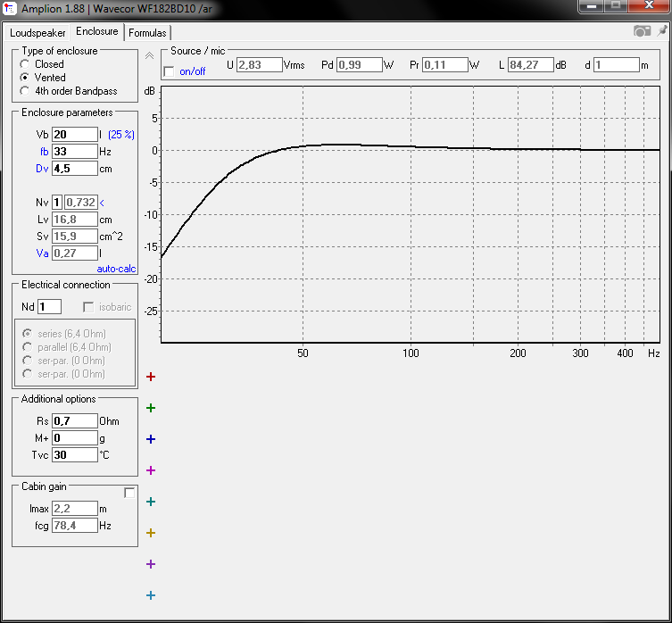Image resolution: width=672 pixels, height=623 pixels.
Task: Choose the first ser-par. (0 Ohm) option
Action: (x=28, y=361)
